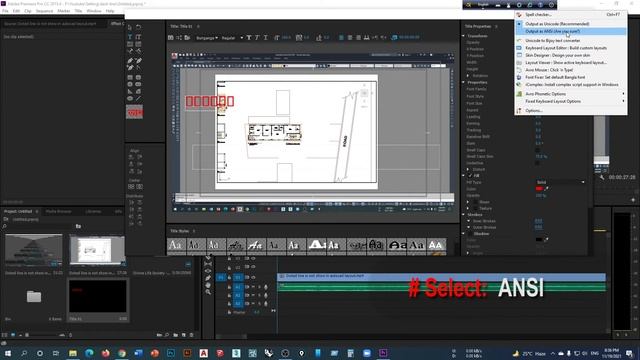This screenshot has width=640, height=360.
Task: Click the red fill color swatch
Action: tap(539, 189)
